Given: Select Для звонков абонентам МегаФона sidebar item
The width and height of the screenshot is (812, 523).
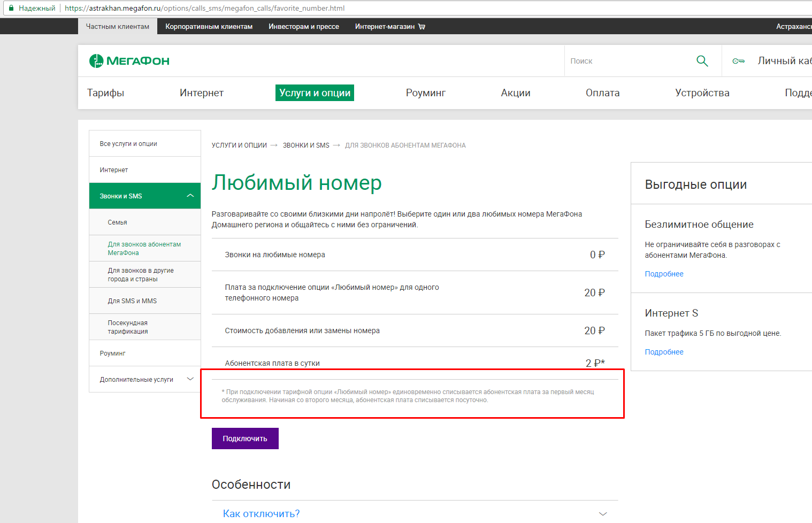Looking at the screenshot, I should coord(145,249).
